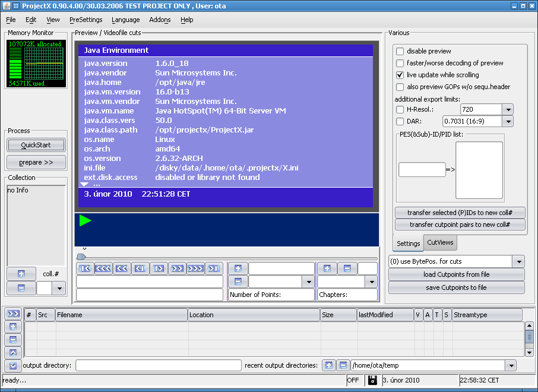Open the recent output directories dropdown
Viewport: 538px width, 392px height.
[511, 365]
